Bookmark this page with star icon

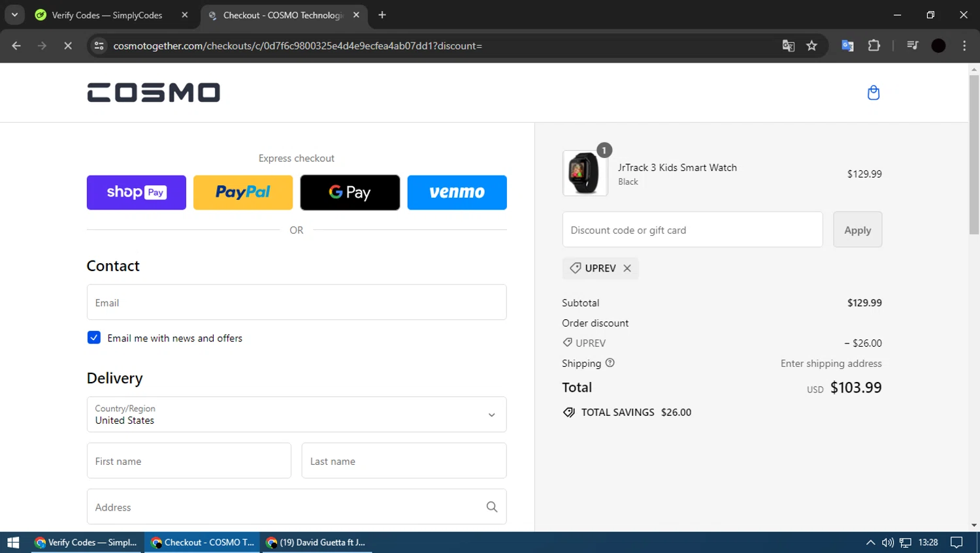(811, 46)
